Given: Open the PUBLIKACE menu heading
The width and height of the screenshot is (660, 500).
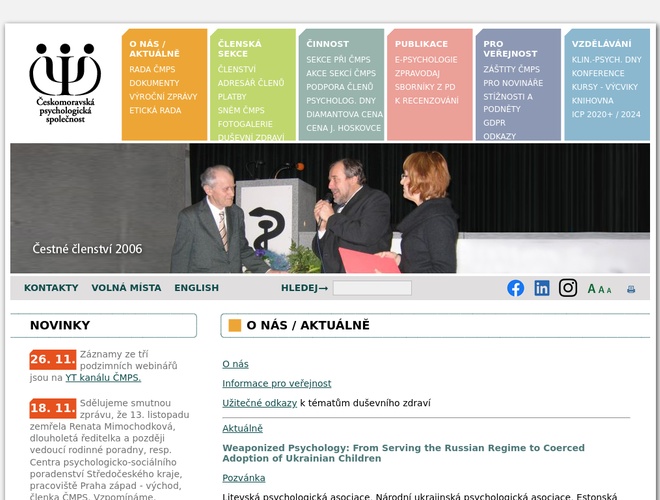Looking at the screenshot, I should 421,44.
